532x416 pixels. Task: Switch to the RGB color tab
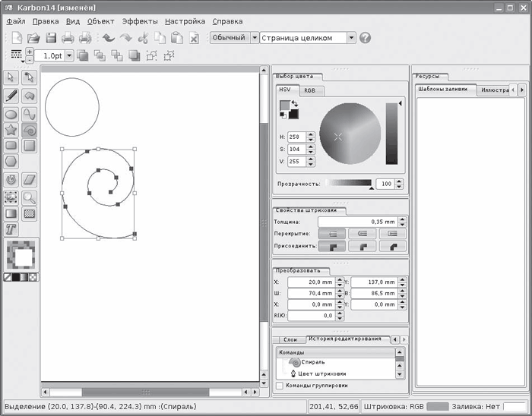310,90
